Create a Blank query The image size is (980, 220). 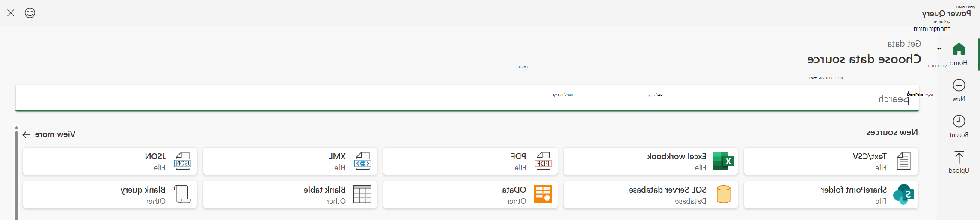click(110, 195)
